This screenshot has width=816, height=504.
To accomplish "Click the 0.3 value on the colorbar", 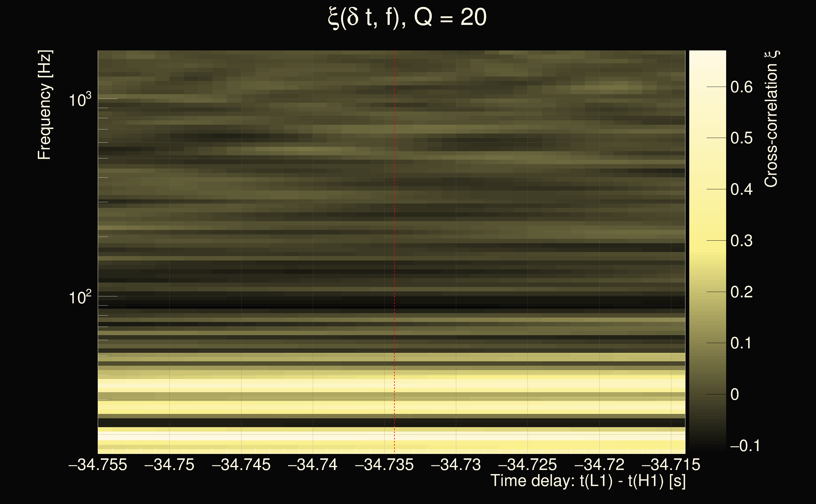I will coord(741,241).
